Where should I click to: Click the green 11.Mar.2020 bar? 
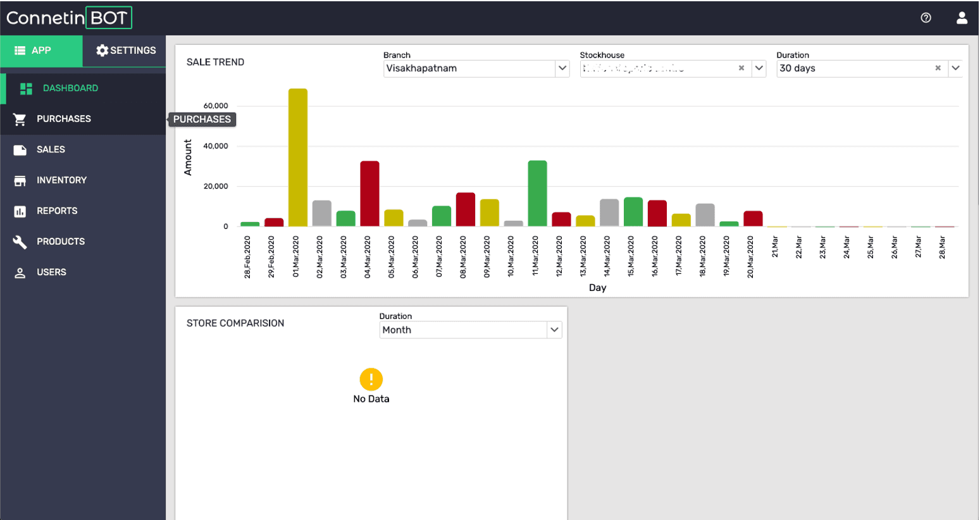[x=538, y=194]
